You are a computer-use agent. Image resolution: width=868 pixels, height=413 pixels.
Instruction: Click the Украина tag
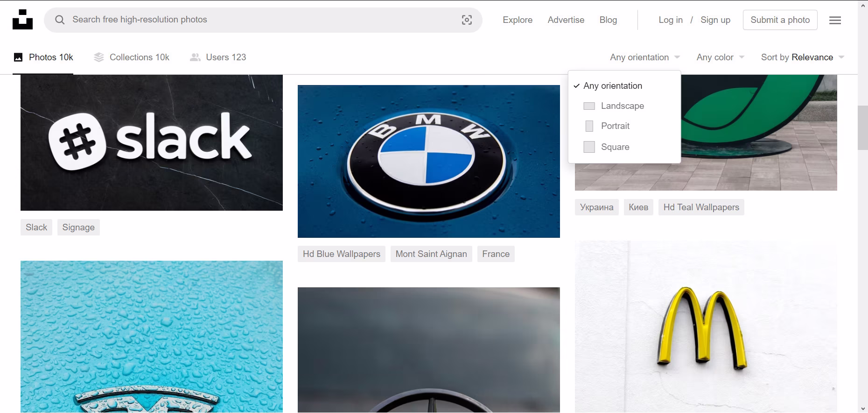coord(597,207)
